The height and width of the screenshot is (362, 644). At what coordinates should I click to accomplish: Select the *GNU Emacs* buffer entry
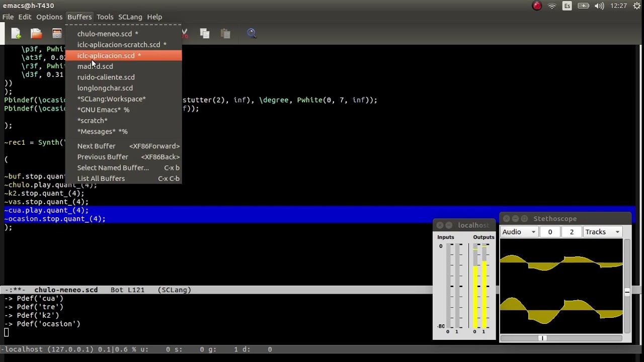(123, 110)
